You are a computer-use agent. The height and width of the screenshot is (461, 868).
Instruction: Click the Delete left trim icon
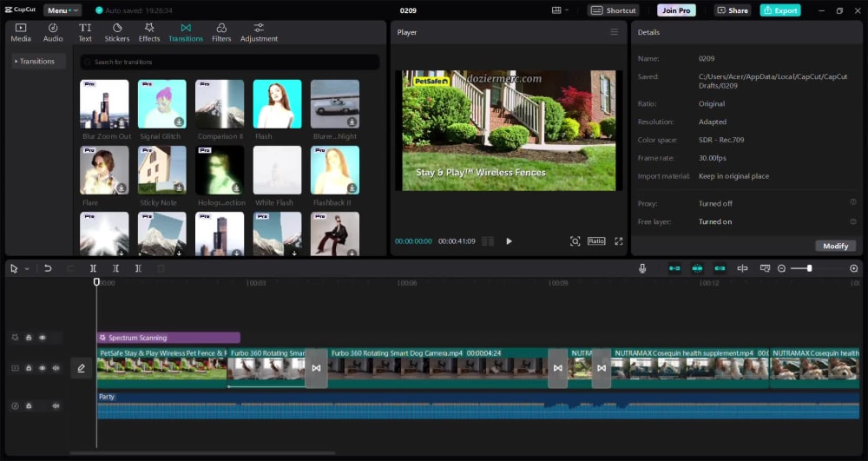pos(115,268)
